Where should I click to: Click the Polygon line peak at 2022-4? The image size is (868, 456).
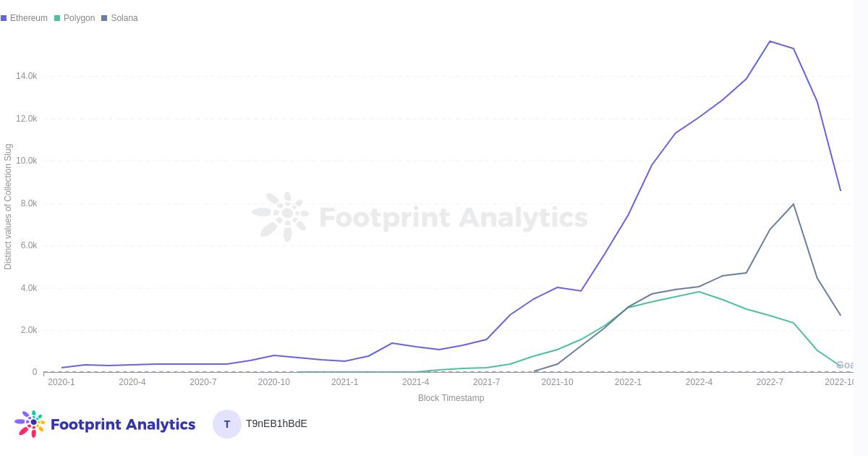pyautogui.click(x=699, y=292)
